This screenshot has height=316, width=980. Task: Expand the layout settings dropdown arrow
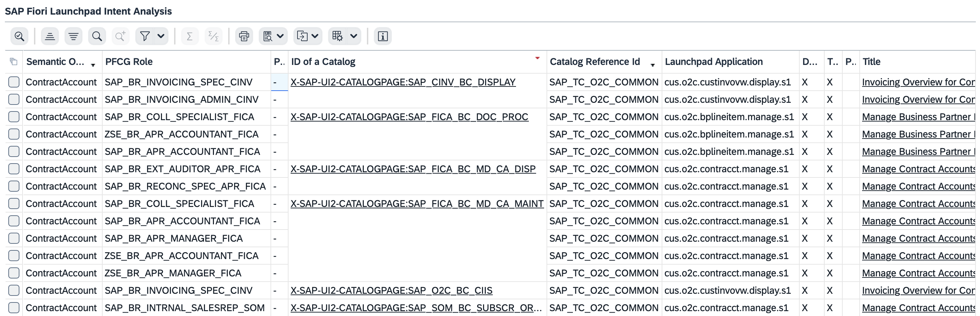click(354, 36)
